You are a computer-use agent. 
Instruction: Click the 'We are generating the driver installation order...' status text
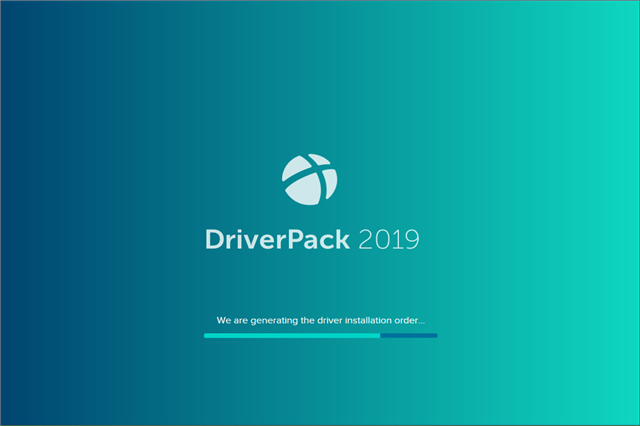point(321,320)
